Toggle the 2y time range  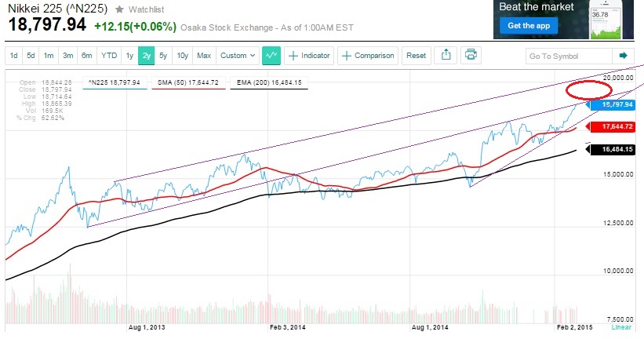click(x=147, y=56)
